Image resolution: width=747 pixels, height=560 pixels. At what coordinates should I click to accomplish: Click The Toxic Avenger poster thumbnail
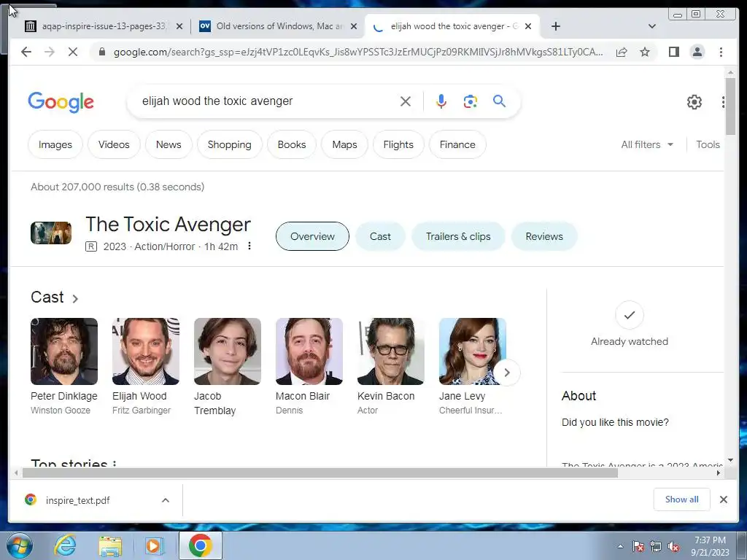(x=51, y=233)
